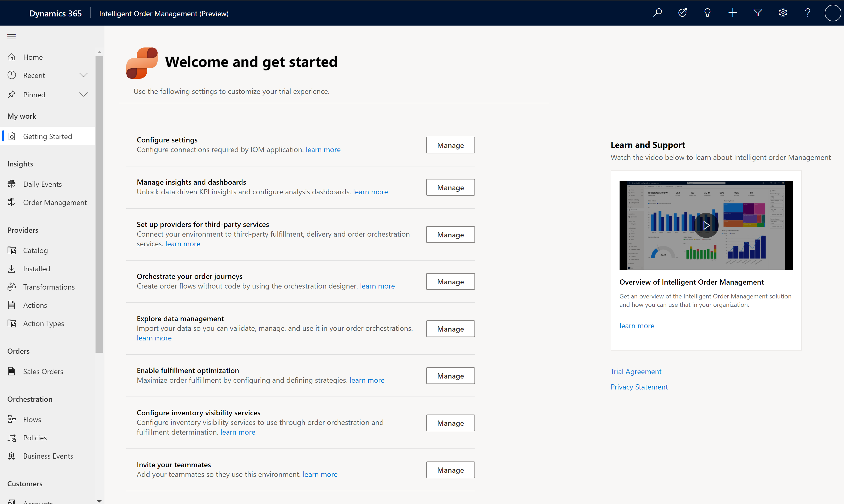The width and height of the screenshot is (844, 504).
Task: Click the Getting Started menu item
Action: pos(47,136)
